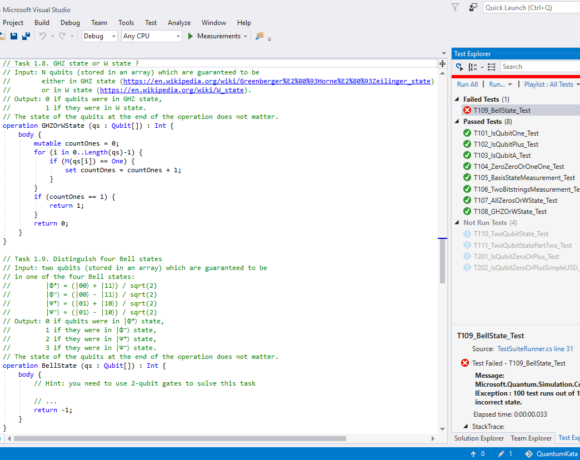Select T103_IsQubitA_Test in passed tests
This screenshot has height=460, width=580.
coord(502,155)
